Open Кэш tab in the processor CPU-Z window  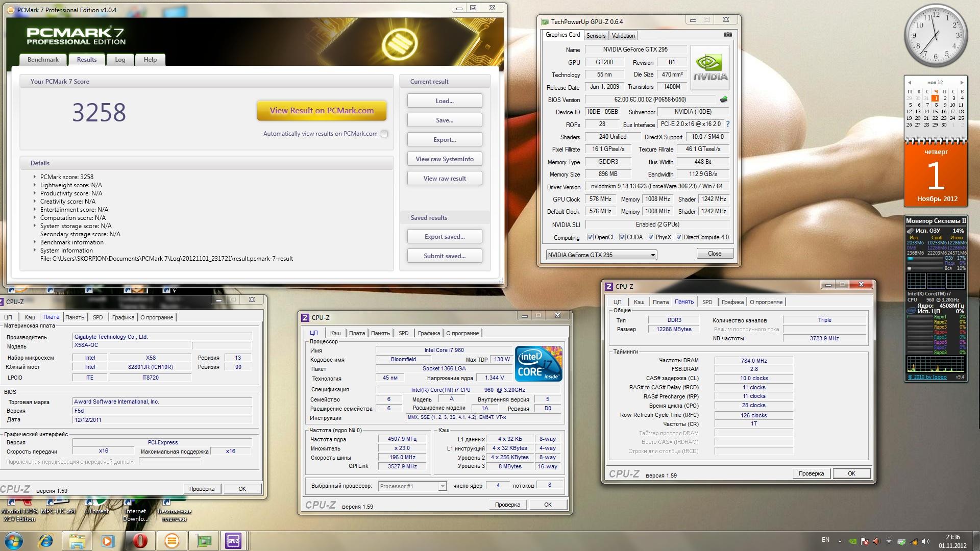point(335,333)
